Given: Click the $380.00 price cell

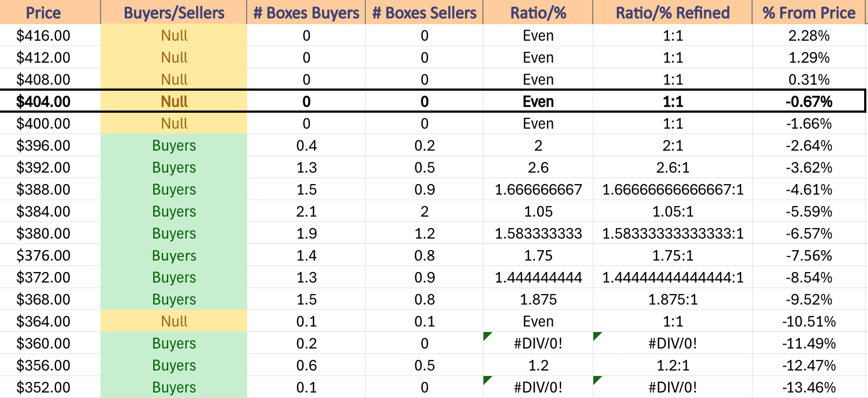Looking at the screenshot, I should pyautogui.click(x=50, y=234).
